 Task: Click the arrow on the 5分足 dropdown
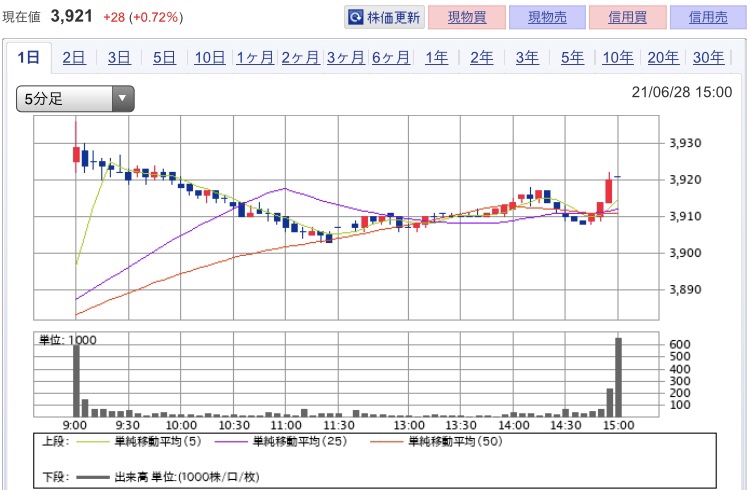tap(123, 99)
